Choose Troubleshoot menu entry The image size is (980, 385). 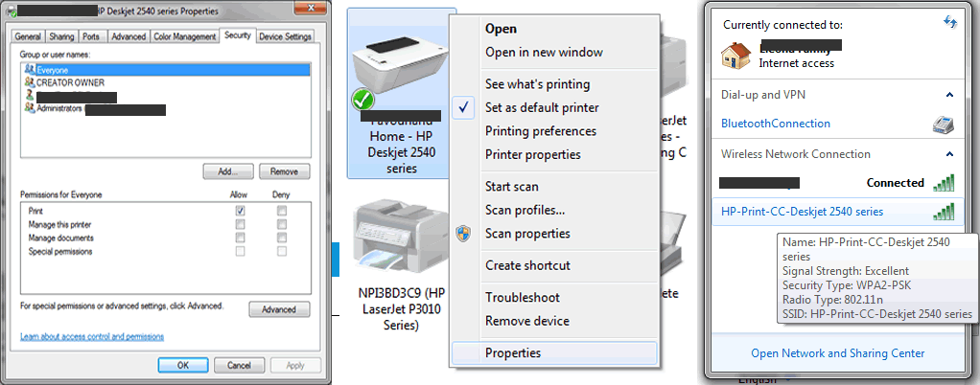[x=553, y=298]
